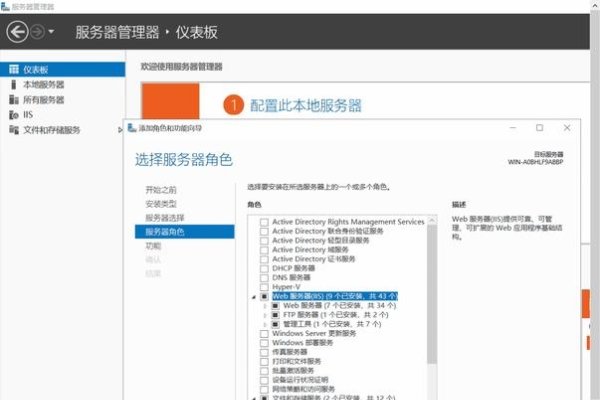Check Active Directory 证书服务 role

[264, 259]
